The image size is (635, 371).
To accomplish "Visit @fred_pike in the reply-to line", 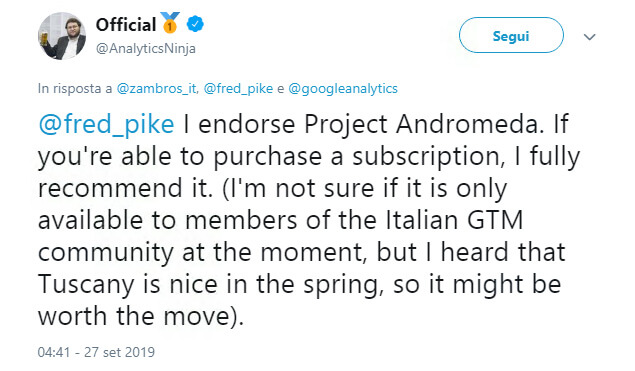I will tap(238, 88).
